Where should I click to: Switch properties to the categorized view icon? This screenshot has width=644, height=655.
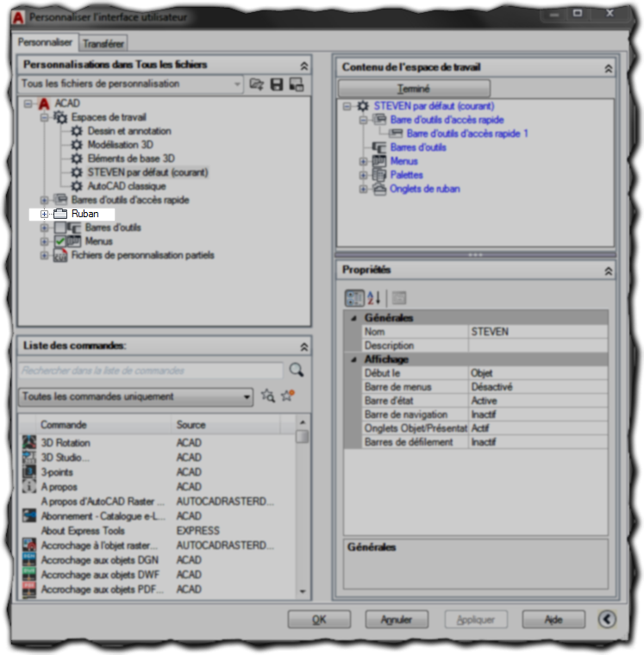(354, 298)
